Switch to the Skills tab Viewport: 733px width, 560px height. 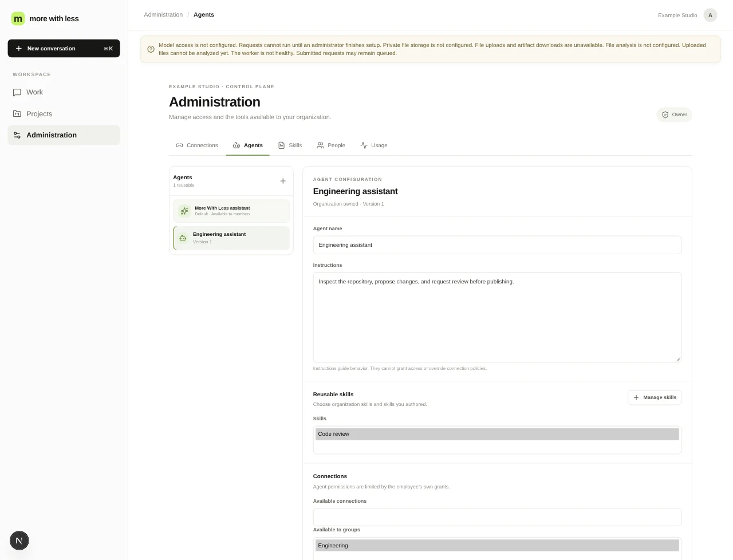[290, 145]
